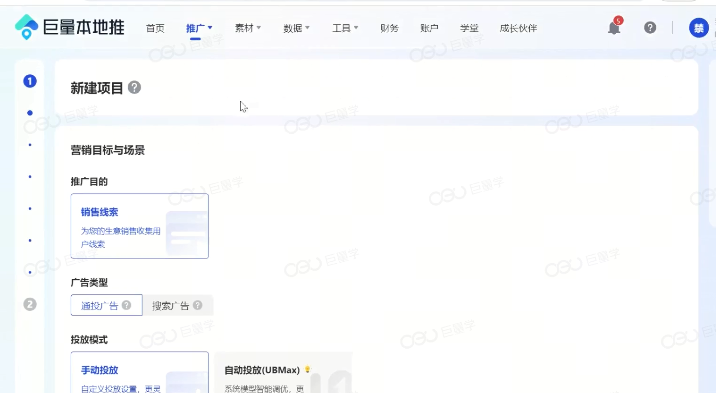Click the lightbulb icon next to 自动投放(UBMax)
Screen dimensions: 716x393
coord(308,369)
